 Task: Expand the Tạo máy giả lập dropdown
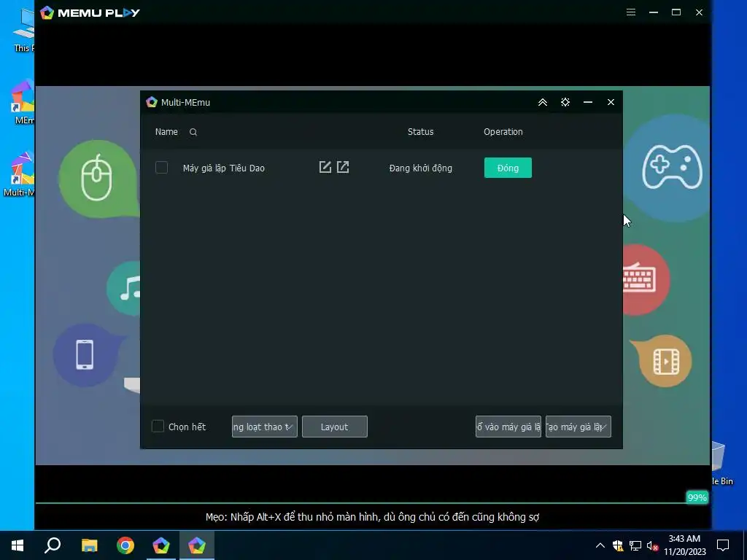click(x=578, y=427)
